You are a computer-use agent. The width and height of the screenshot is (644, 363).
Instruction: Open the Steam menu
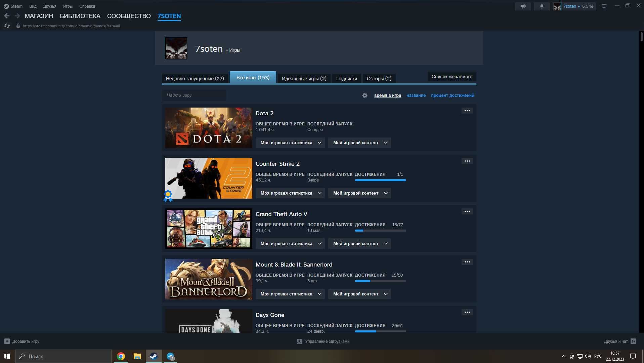[x=16, y=6]
